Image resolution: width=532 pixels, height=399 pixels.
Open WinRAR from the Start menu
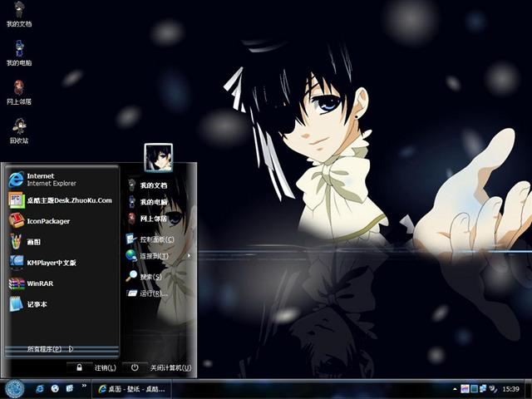tap(39, 283)
